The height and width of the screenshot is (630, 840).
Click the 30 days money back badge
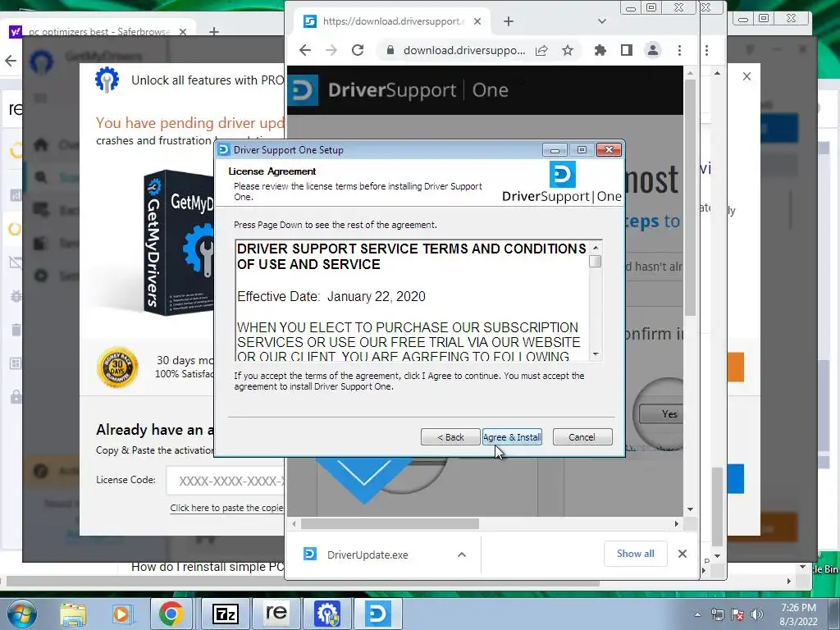point(118,367)
